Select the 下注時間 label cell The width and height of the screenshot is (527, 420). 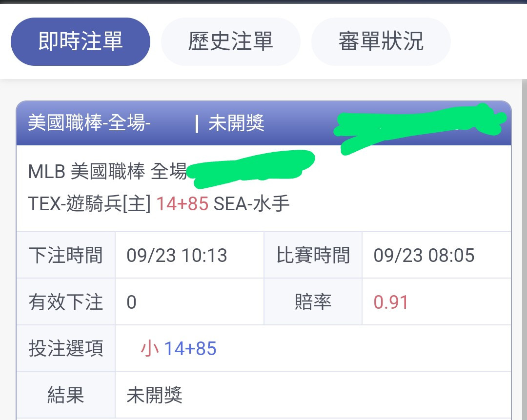[x=66, y=255]
